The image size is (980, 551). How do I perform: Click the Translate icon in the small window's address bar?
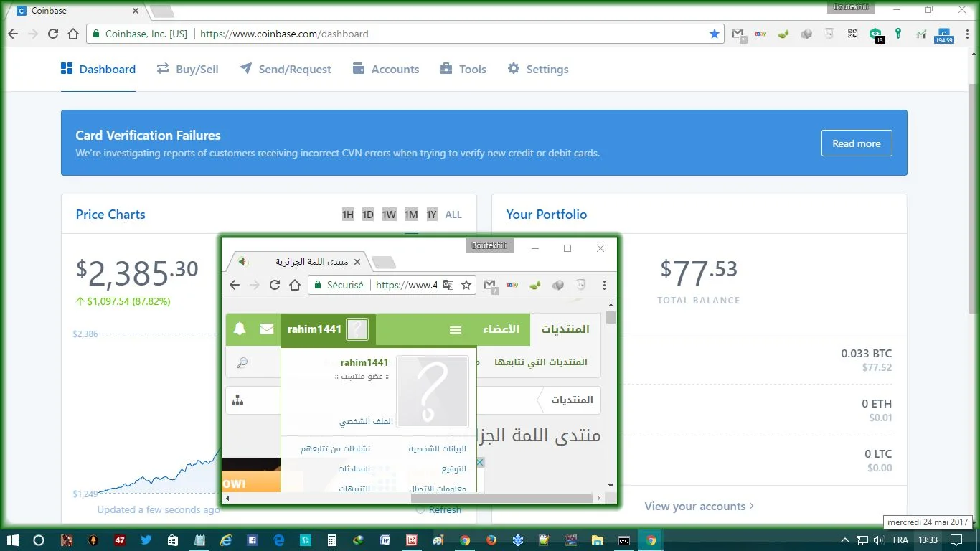pos(448,285)
